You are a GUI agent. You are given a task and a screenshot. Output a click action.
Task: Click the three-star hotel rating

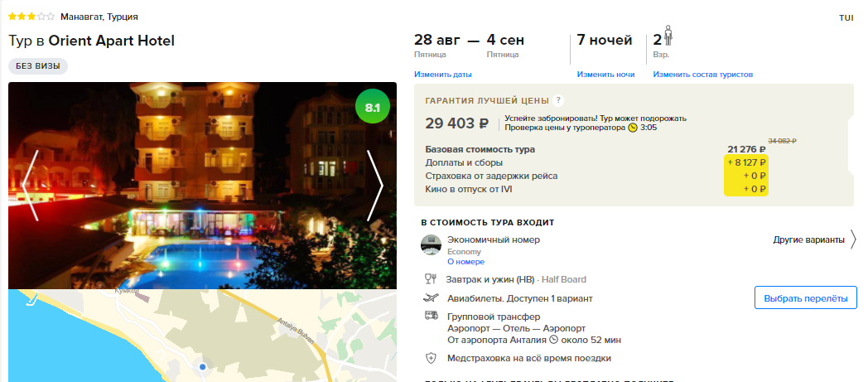(x=31, y=17)
